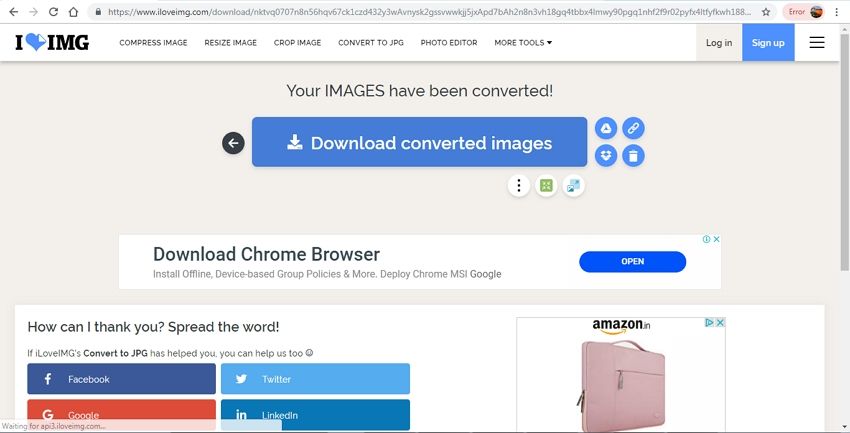
Task: Save converted images to Dropbox
Action: (x=606, y=156)
